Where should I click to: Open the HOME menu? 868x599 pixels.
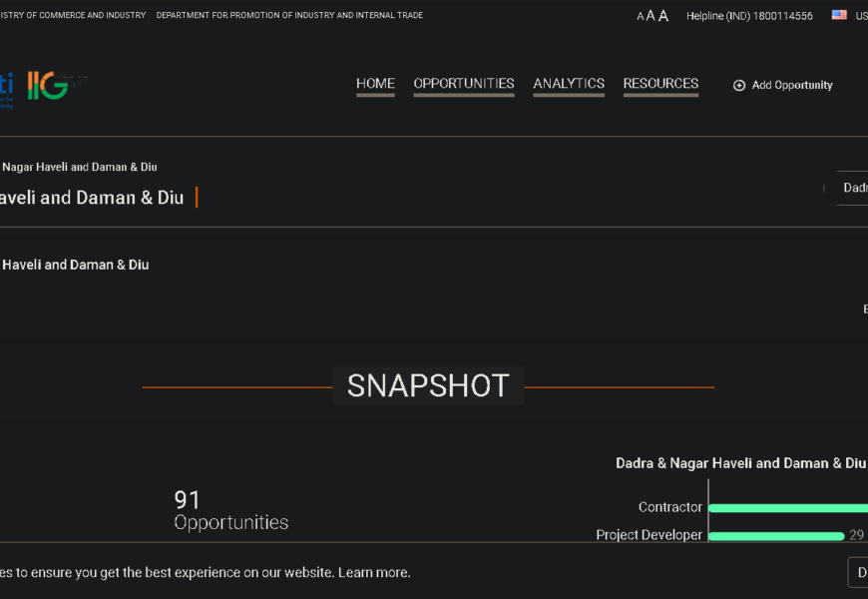tap(375, 84)
